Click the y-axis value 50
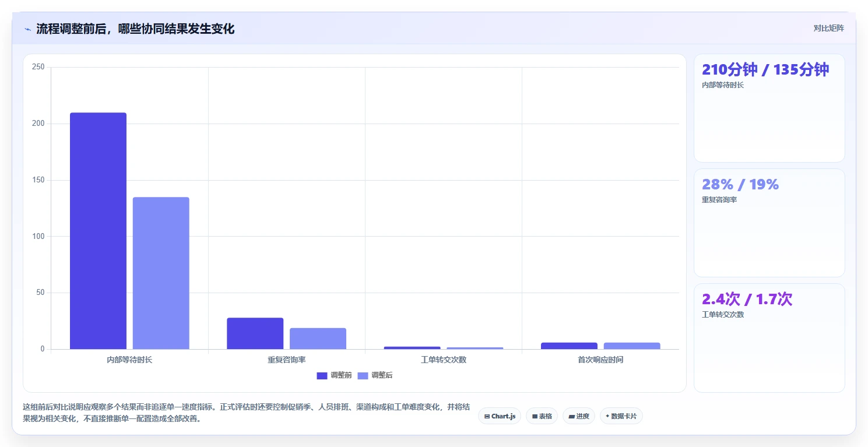Screen dimensions: 868x447 click(x=40, y=293)
